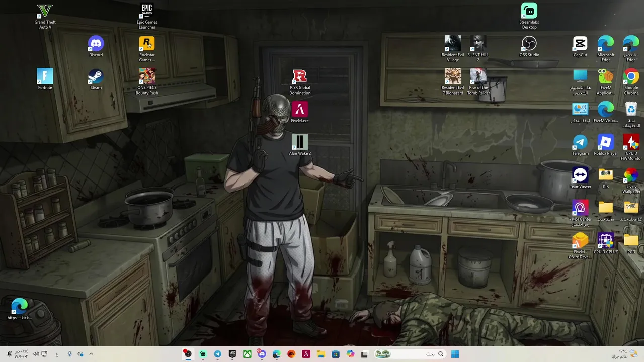Viewport: 644px width, 362px height.
Task: Select the Resident Evil Village shortcut
Action: tap(453, 49)
